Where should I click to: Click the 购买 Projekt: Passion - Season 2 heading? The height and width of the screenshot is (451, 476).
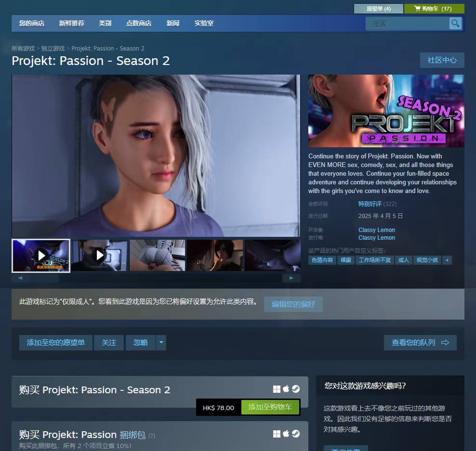94,390
